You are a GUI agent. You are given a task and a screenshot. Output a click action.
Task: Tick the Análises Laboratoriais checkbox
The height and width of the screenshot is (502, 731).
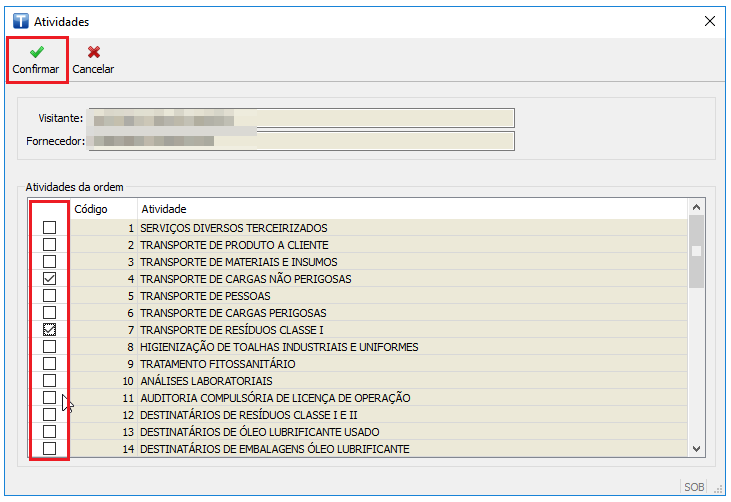[49, 381]
